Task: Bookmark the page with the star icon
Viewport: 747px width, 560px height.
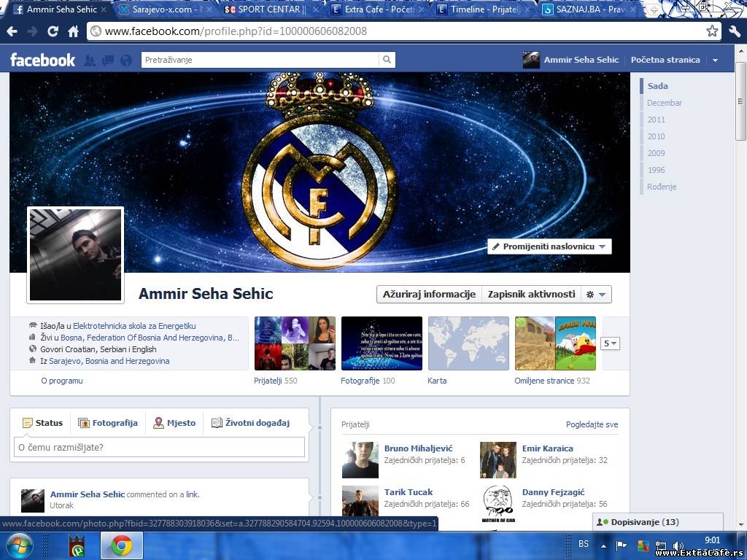Action: tap(712, 31)
